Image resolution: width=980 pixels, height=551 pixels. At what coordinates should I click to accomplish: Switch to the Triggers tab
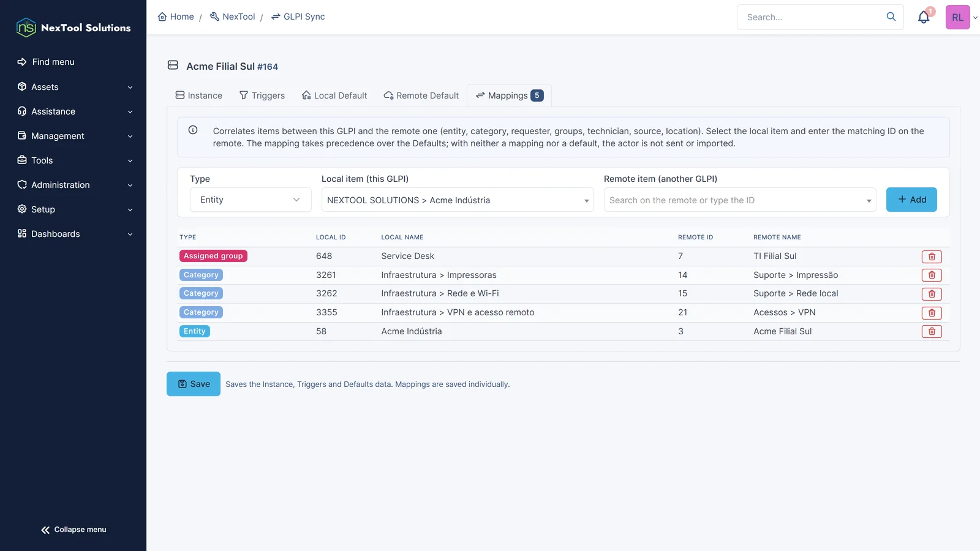point(262,96)
